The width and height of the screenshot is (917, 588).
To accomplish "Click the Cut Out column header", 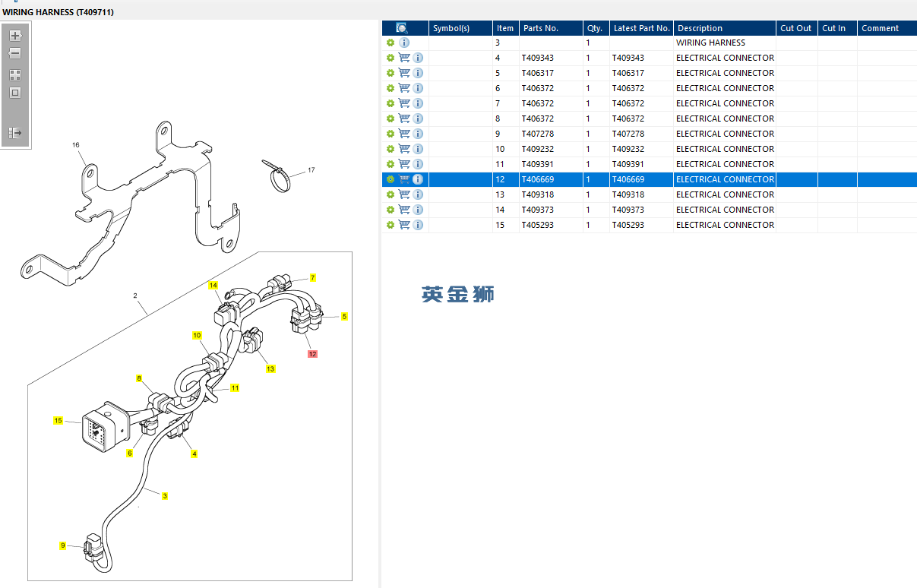I will point(797,28).
